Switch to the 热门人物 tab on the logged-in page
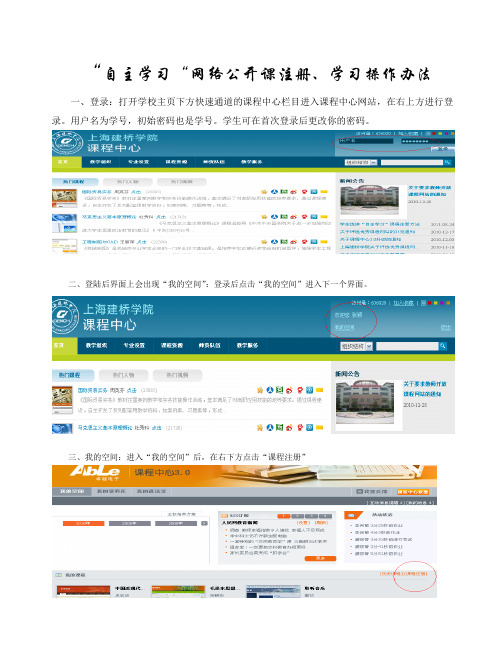The width and height of the screenshot is (498, 667). tap(123, 375)
